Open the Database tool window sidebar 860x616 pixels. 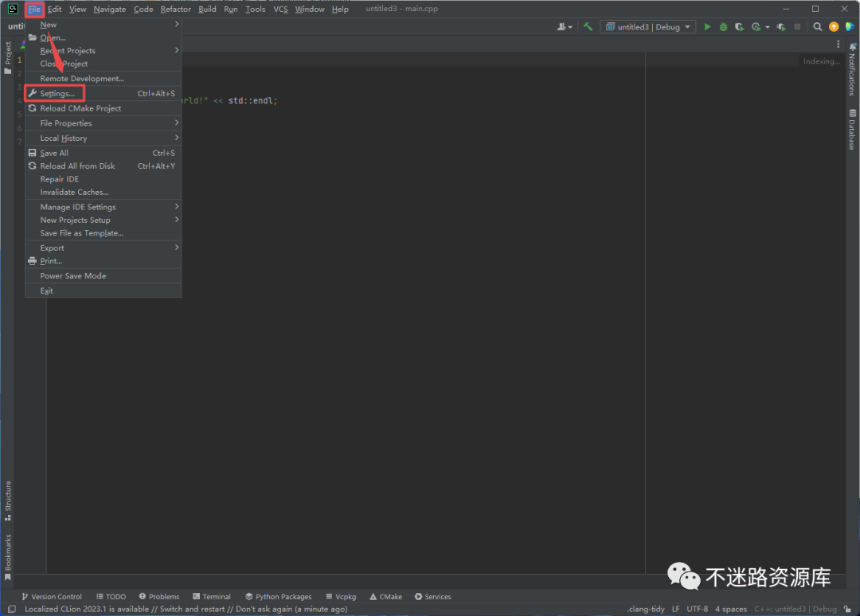pyautogui.click(x=852, y=130)
